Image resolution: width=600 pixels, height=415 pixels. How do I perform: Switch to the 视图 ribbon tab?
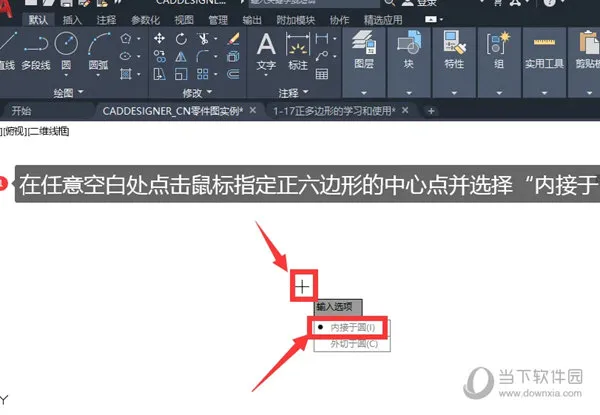click(184, 20)
